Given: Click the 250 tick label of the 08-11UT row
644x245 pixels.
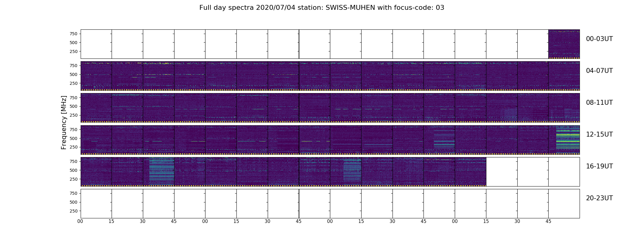Looking at the screenshot, I should (x=74, y=115).
